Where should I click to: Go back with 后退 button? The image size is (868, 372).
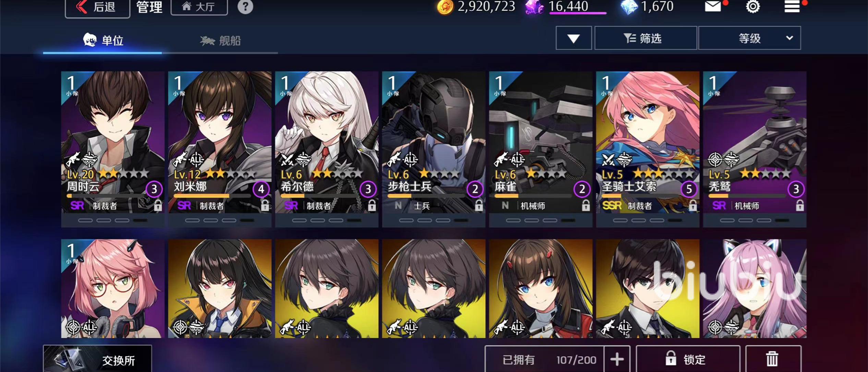pos(97,7)
